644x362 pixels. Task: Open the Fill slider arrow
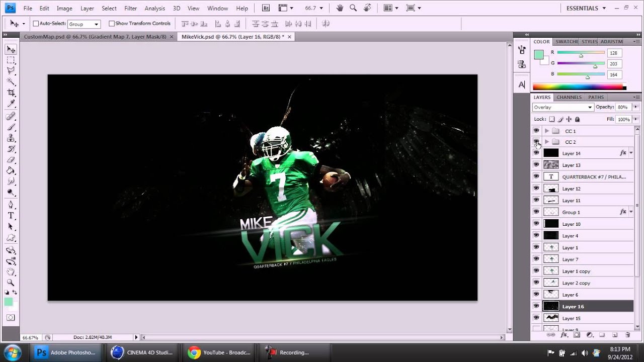[x=635, y=119]
